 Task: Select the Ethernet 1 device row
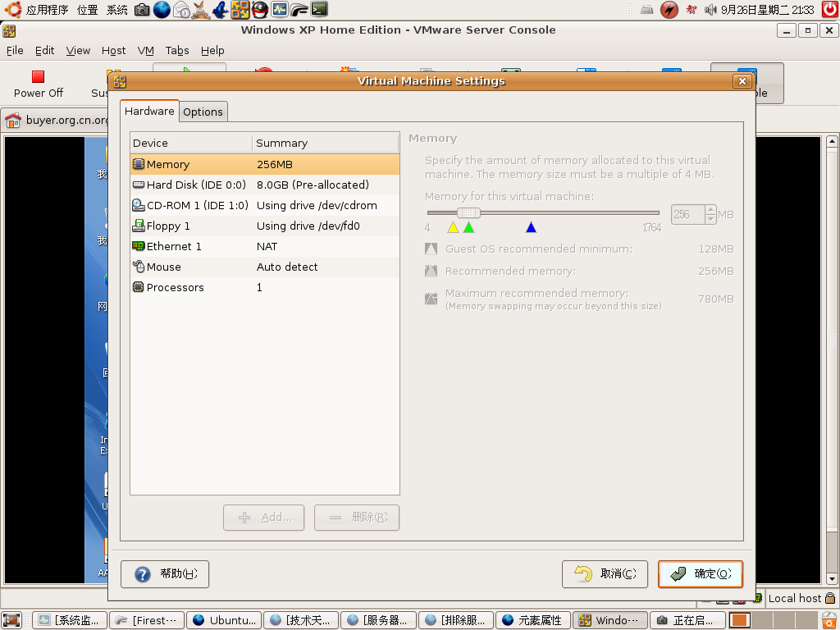[x=265, y=246]
